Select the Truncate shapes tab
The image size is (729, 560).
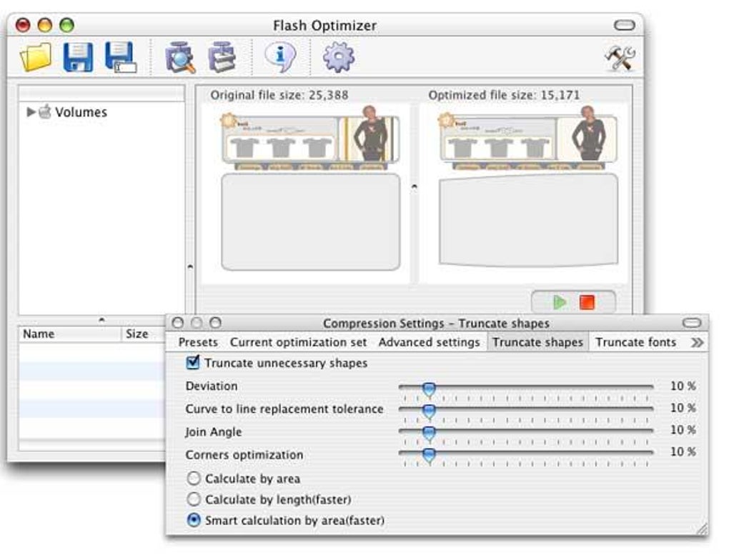click(538, 343)
